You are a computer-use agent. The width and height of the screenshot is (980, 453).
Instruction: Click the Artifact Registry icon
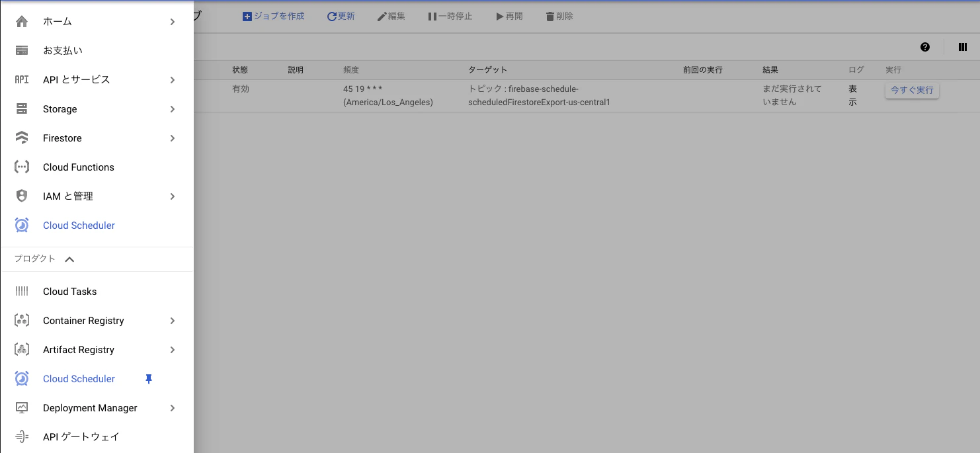point(22,350)
